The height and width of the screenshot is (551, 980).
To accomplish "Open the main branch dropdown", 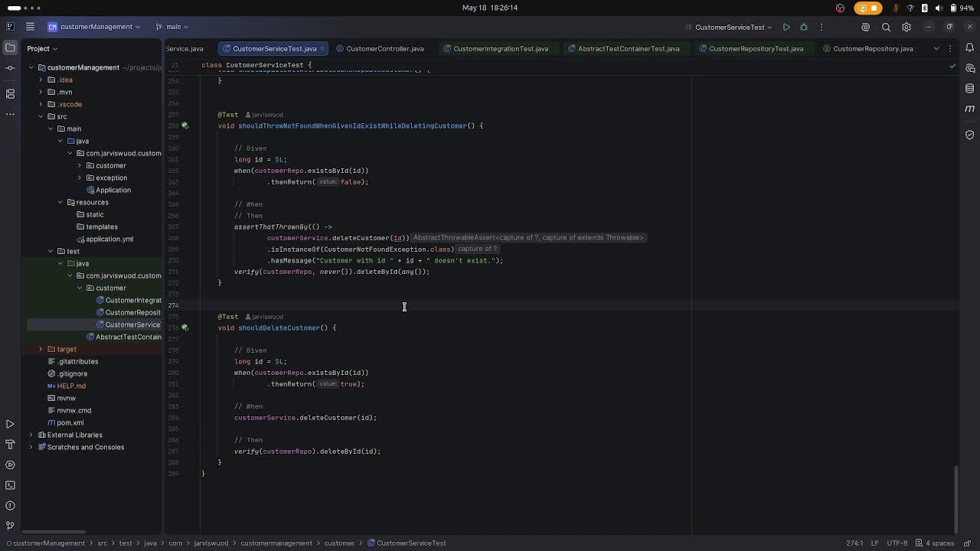I will [172, 27].
